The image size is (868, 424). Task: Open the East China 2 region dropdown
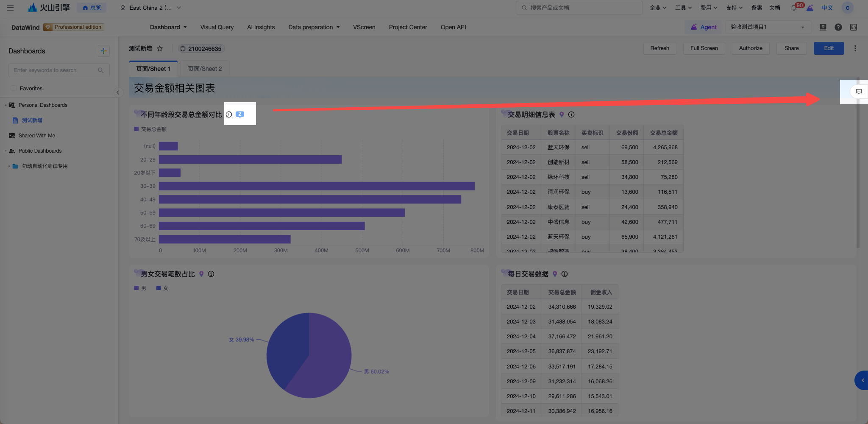coord(151,8)
